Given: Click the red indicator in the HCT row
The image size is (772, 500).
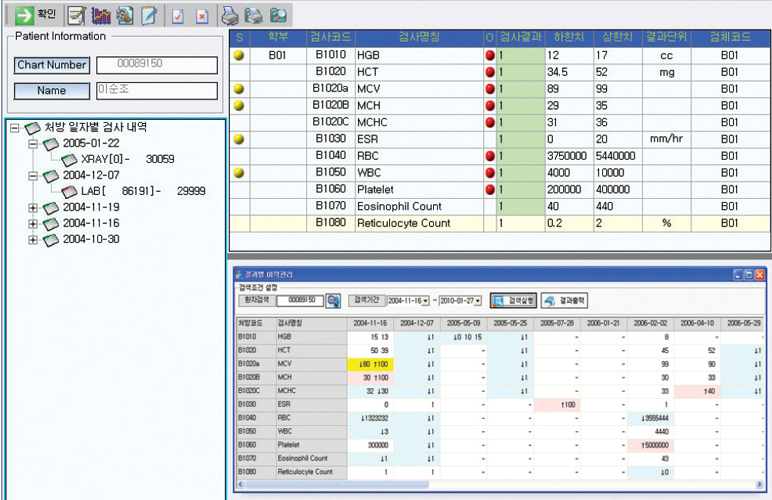Looking at the screenshot, I should point(489,72).
